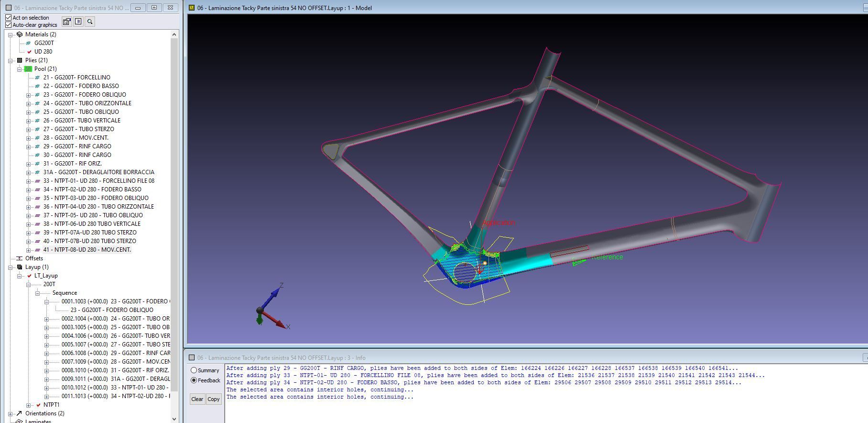The image size is (868, 423).
Task: Click UD icon of ply 40 TUBO STERZO
Action: [37, 241]
